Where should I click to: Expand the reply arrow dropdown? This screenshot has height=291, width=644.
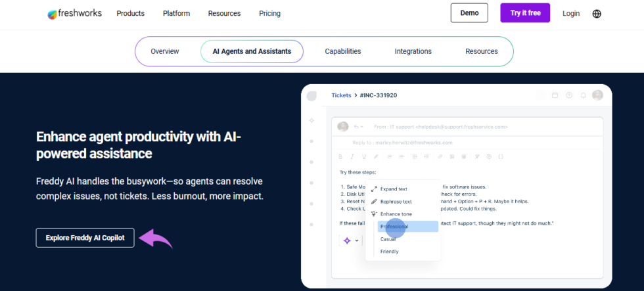point(359,127)
